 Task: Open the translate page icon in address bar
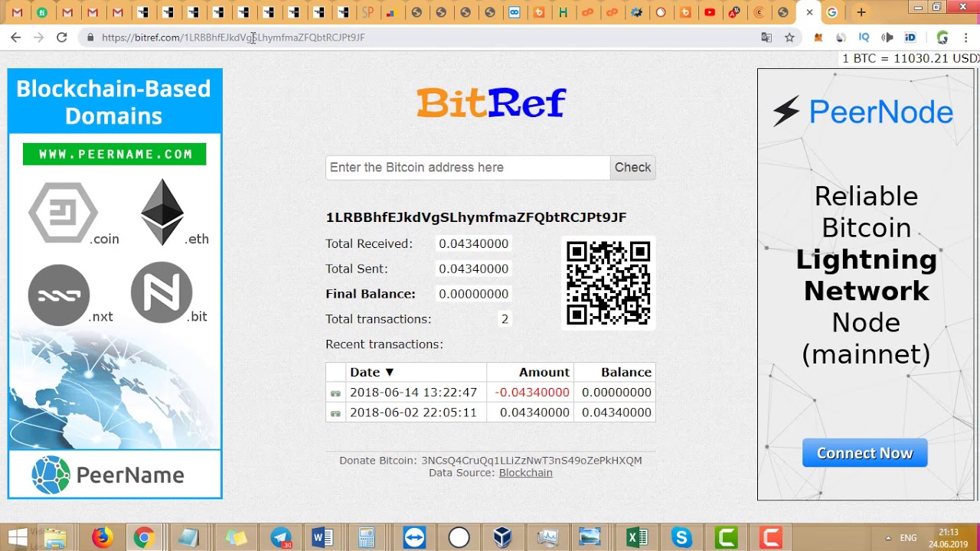766,37
